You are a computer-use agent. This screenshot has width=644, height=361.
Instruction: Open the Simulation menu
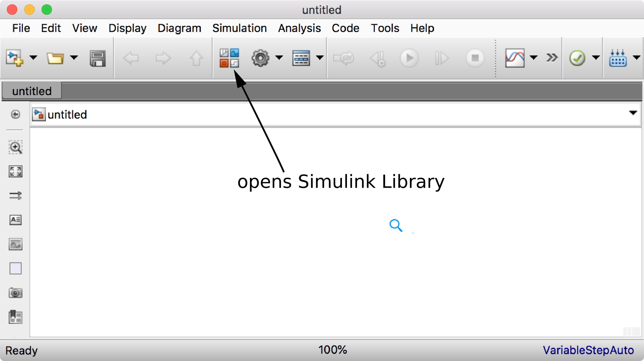[x=240, y=28]
